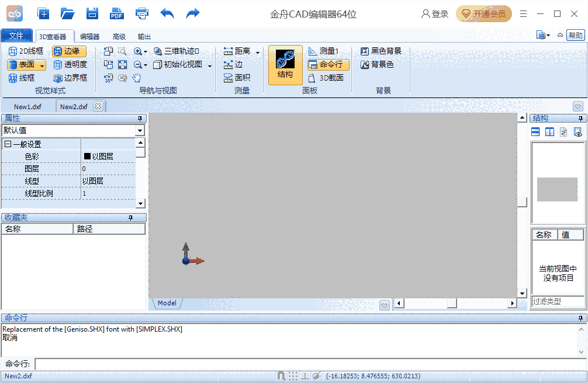Click the 线型比例 value field
Viewport: 588px width, 383px height.
[x=108, y=193]
